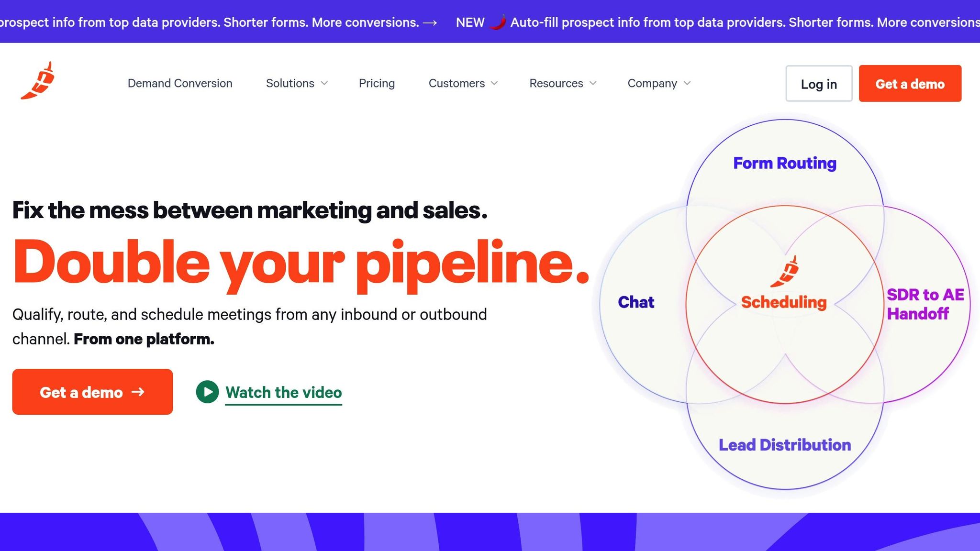Click the Scheduling label in center circle

click(784, 302)
